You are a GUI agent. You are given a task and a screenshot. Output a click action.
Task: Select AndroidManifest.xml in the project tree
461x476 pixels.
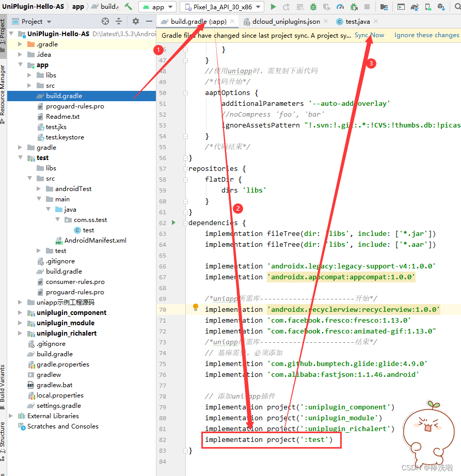[x=95, y=241]
